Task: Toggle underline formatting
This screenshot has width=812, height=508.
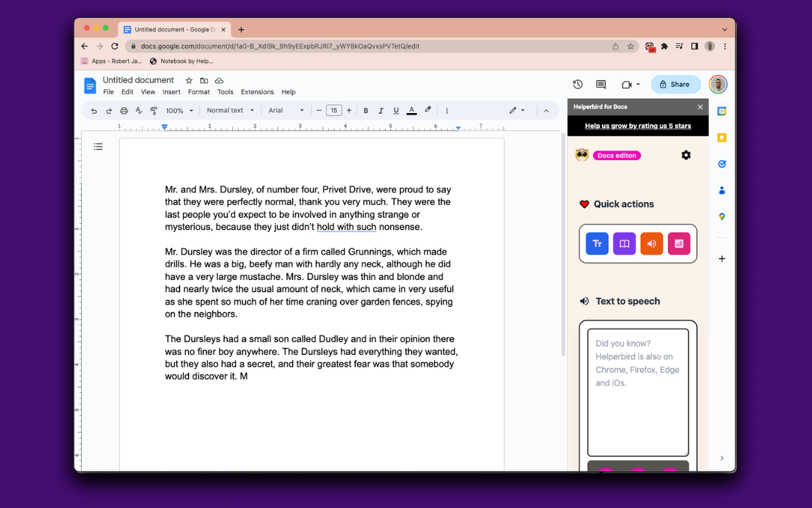Action: coord(396,110)
